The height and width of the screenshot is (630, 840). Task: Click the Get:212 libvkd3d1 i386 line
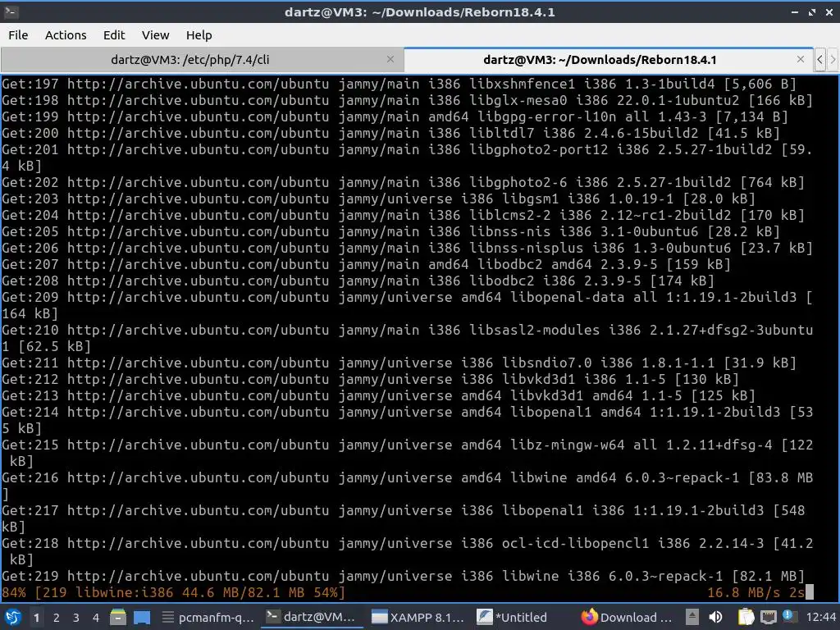click(370, 379)
